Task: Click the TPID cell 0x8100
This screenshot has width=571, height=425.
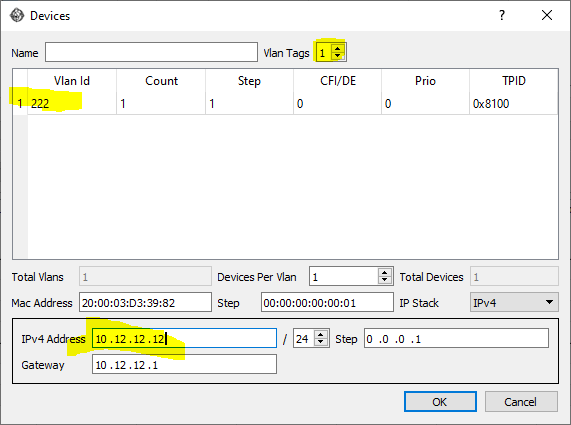Action: [513, 104]
